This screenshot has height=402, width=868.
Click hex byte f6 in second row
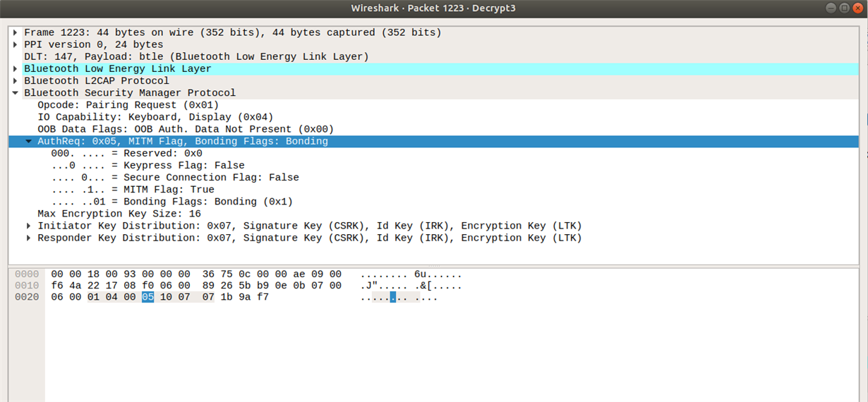[x=57, y=286]
